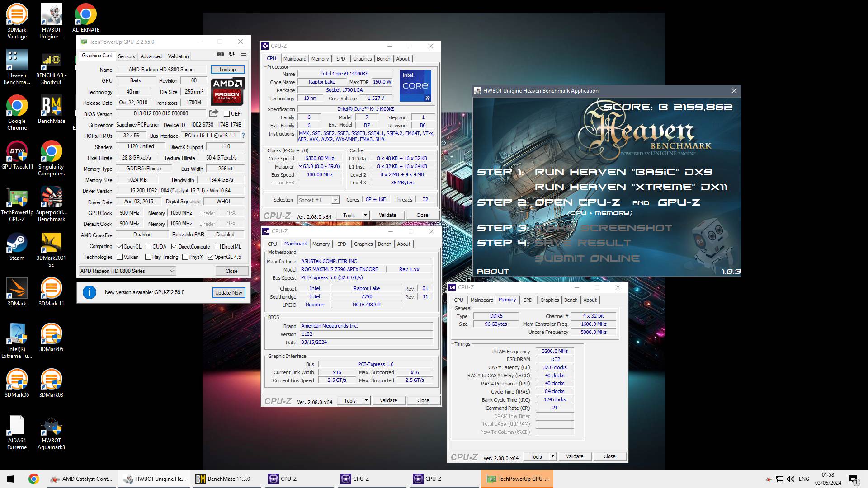Open GPU Tweak III desktop icon
This screenshot has height=488, width=868.
click(17, 155)
